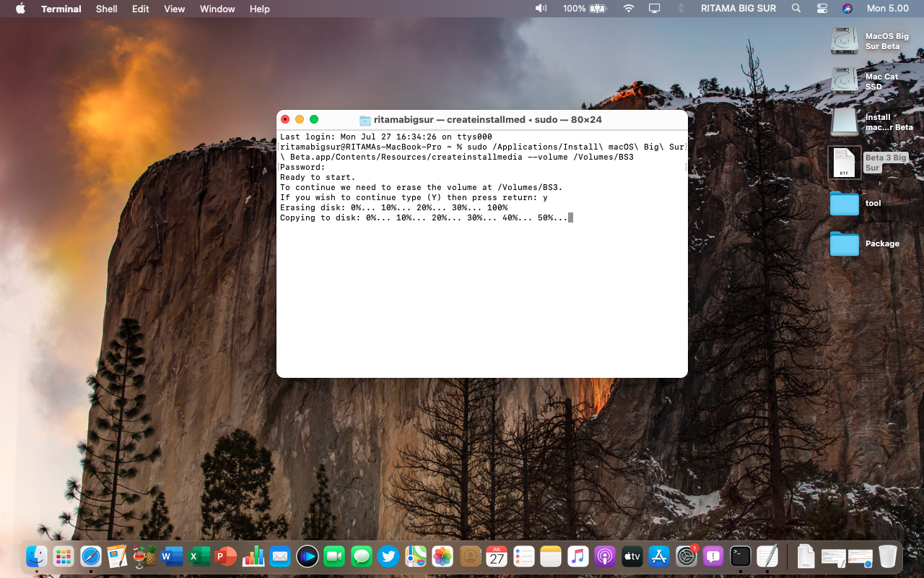Open the volume control in menu bar
The image size is (924, 578).
(x=541, y=9)
